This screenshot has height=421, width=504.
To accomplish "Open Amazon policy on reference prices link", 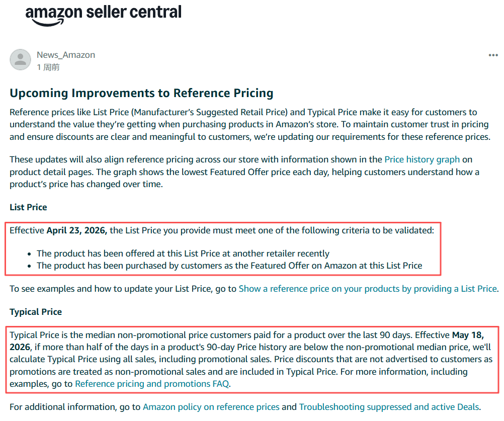I will [211, 407].
